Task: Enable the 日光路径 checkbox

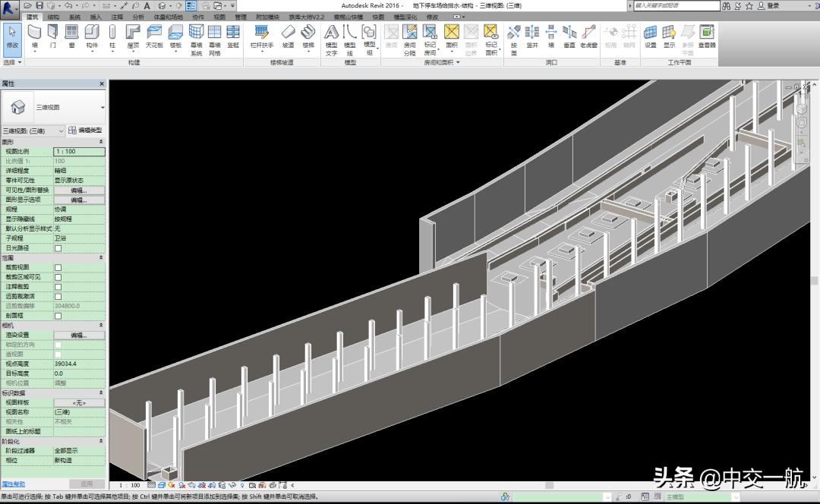Action: pos(58,248)
